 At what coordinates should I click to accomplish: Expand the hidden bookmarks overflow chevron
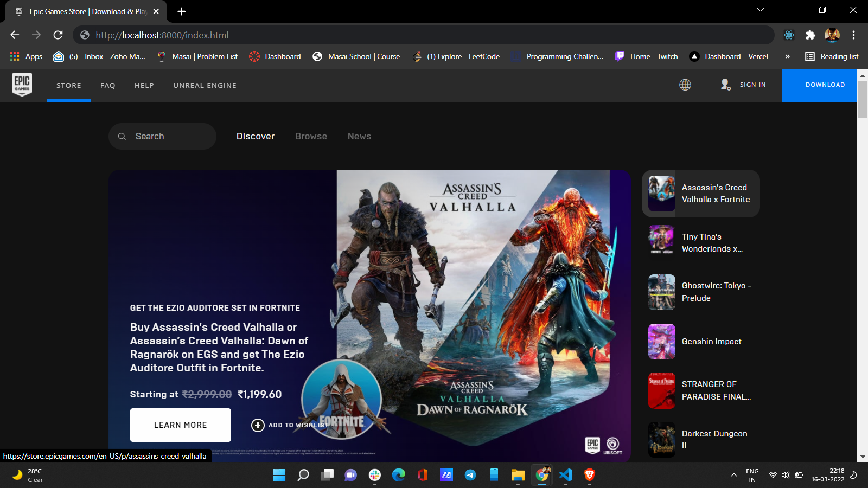point(787,56)
